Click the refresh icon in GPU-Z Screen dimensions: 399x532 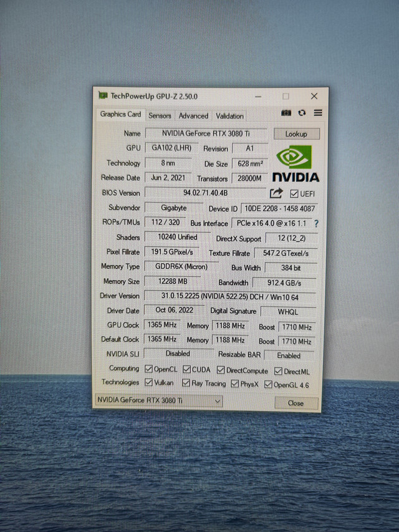tap(302, 113)
